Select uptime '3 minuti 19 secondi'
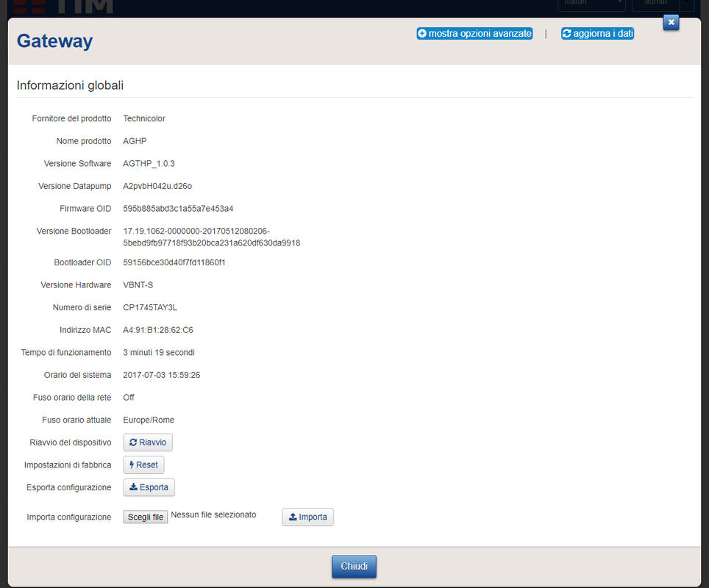The image size is (709, 588). (x=159, y=353)
